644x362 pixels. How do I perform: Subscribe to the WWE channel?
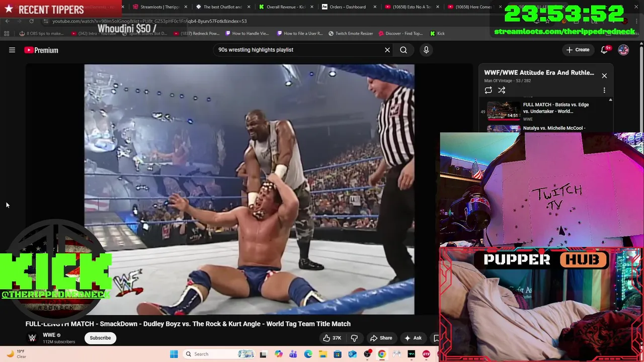[x=100, y=338]
